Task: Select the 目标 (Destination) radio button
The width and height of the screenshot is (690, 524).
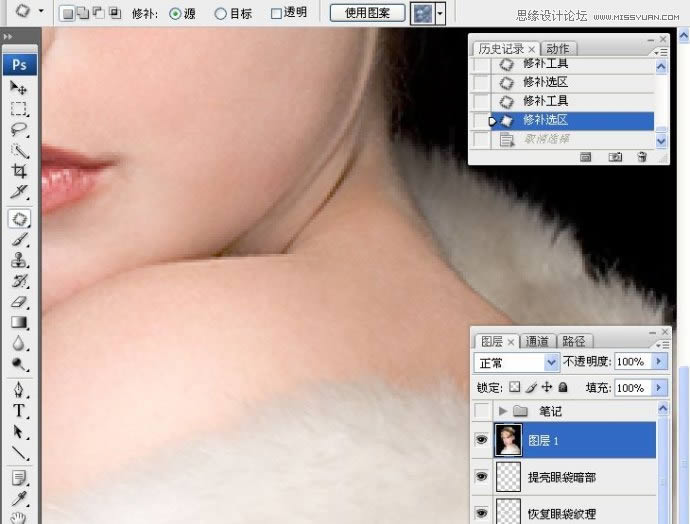Action: click(221, 13)
